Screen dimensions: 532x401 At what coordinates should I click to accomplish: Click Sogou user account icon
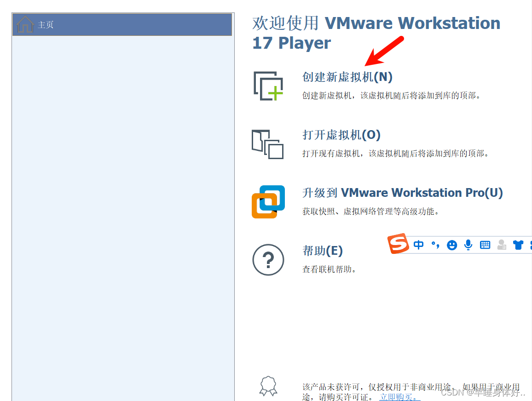pyautogui.click(x=502, y=245)
